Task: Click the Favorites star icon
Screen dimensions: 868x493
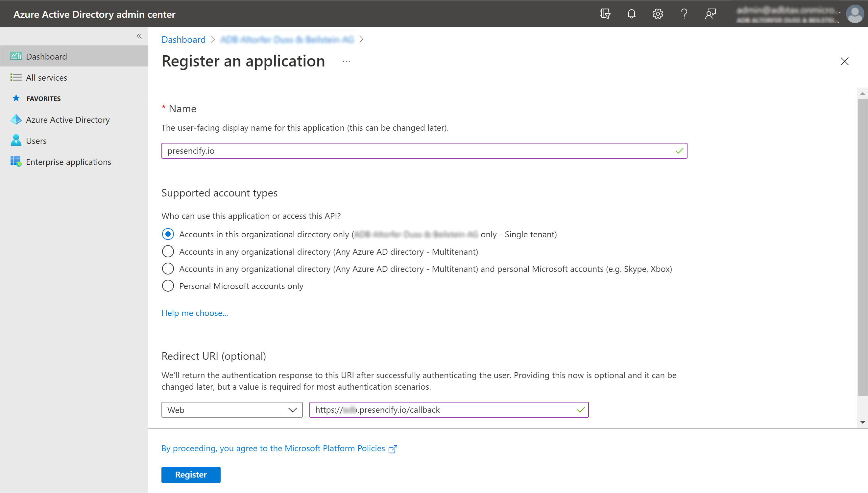Action: (16, 98)
